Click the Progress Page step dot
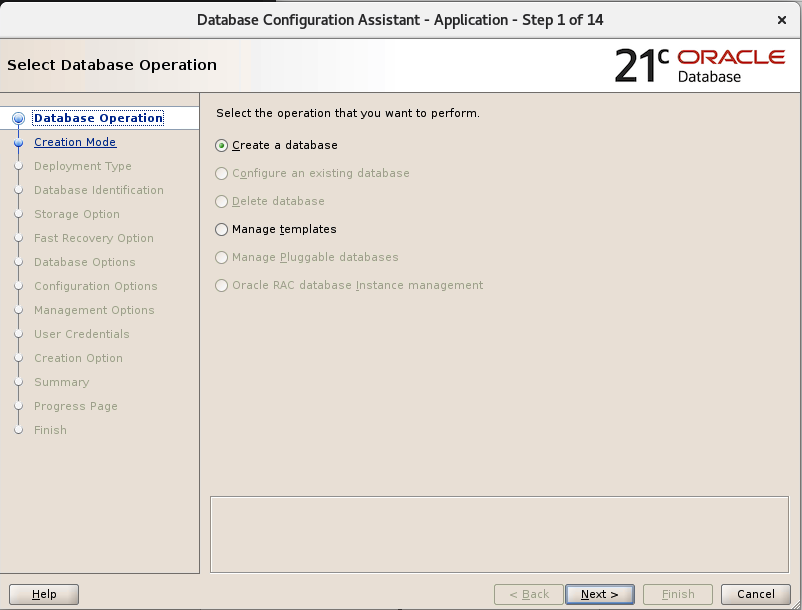The height and width of the screenshot is (610, 802). click(18, 406)
